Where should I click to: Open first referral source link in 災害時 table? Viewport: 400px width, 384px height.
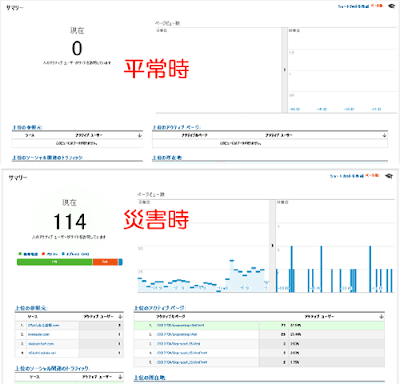(x=44, y=325)
